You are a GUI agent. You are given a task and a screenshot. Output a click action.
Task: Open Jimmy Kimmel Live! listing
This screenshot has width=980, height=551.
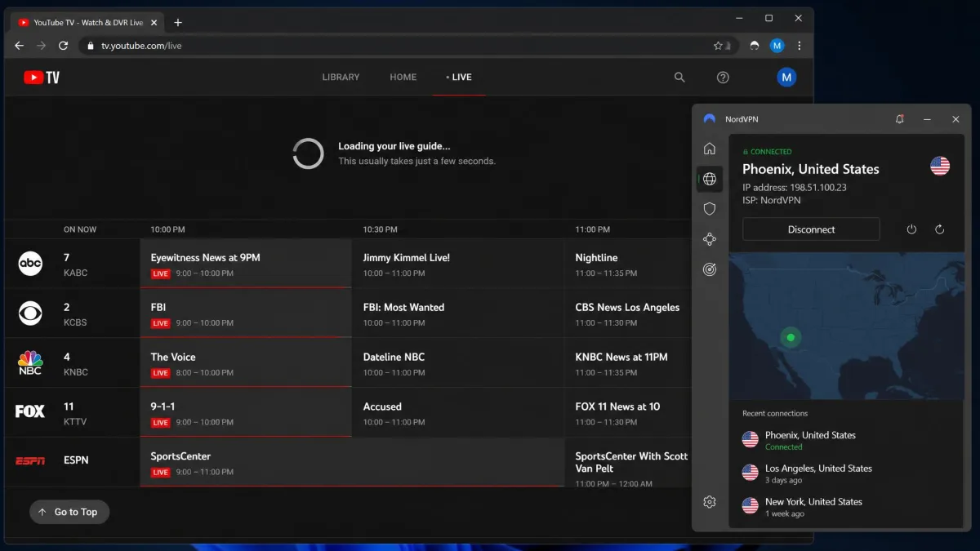coord(458,264)
